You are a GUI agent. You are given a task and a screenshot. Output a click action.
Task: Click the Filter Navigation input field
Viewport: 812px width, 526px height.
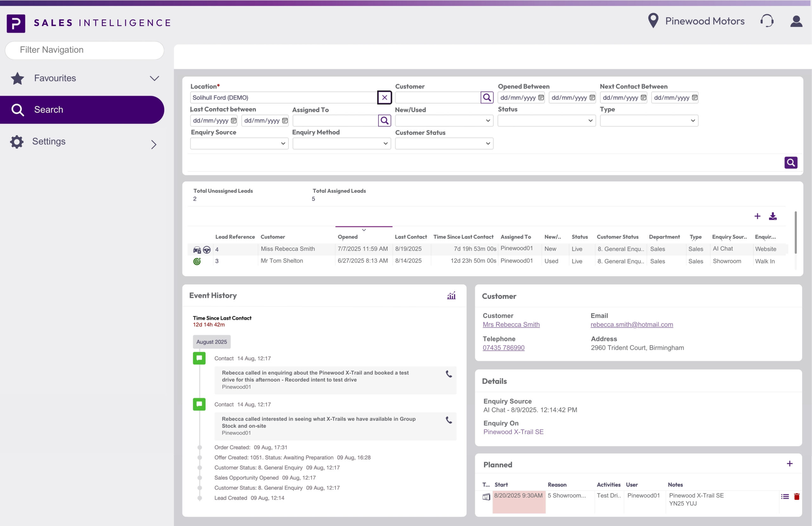tap(85, 50)
